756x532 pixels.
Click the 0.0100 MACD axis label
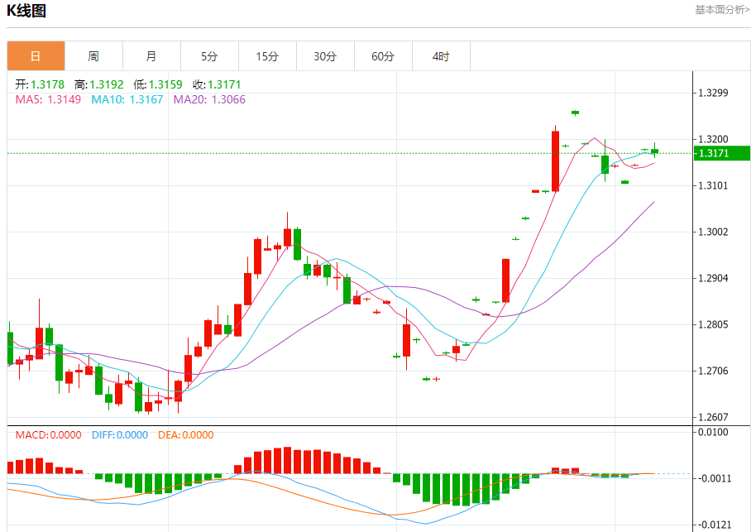pos(713,432)
